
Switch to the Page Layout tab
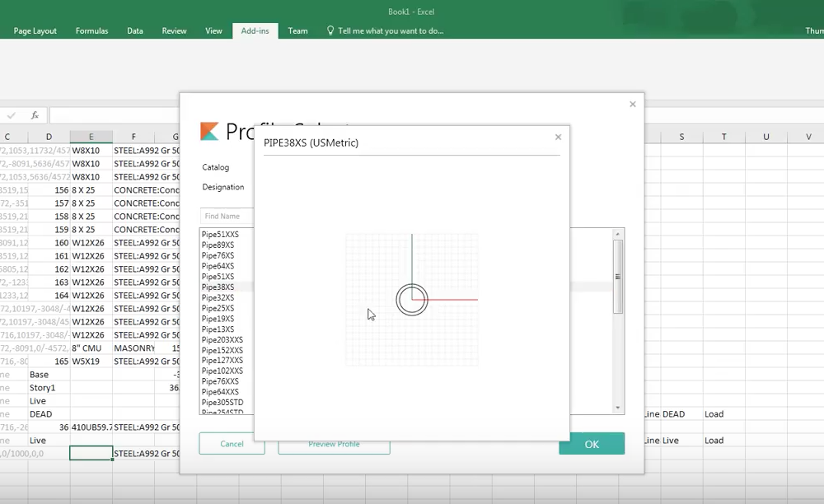click(x=35, y=31)
